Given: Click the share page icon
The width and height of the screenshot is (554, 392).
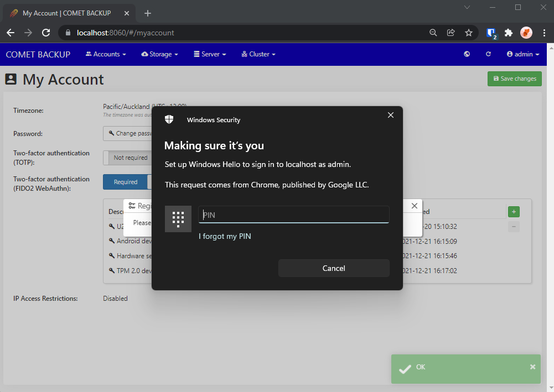Looking at the screenshot, I should tap(451, 33).
